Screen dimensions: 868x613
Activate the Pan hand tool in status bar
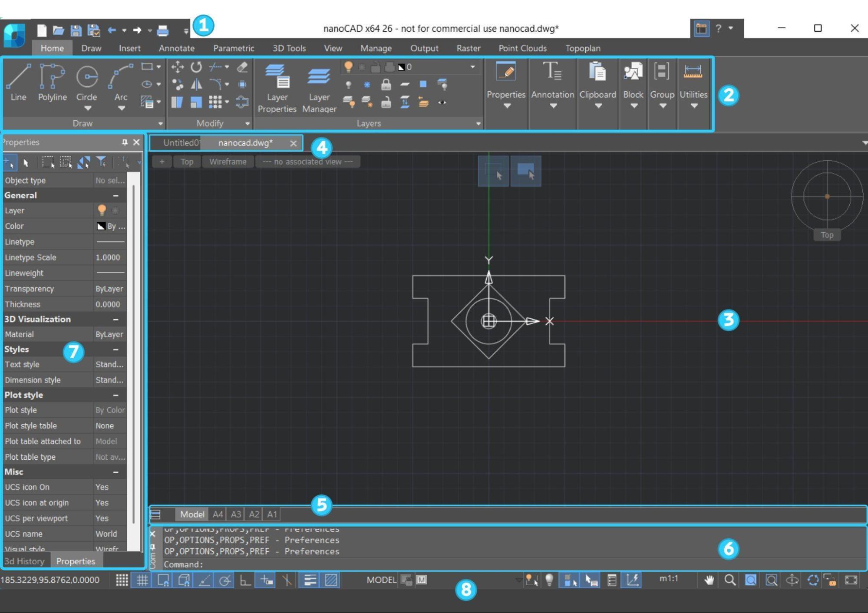pyautogui.click(x=709, y=580)
